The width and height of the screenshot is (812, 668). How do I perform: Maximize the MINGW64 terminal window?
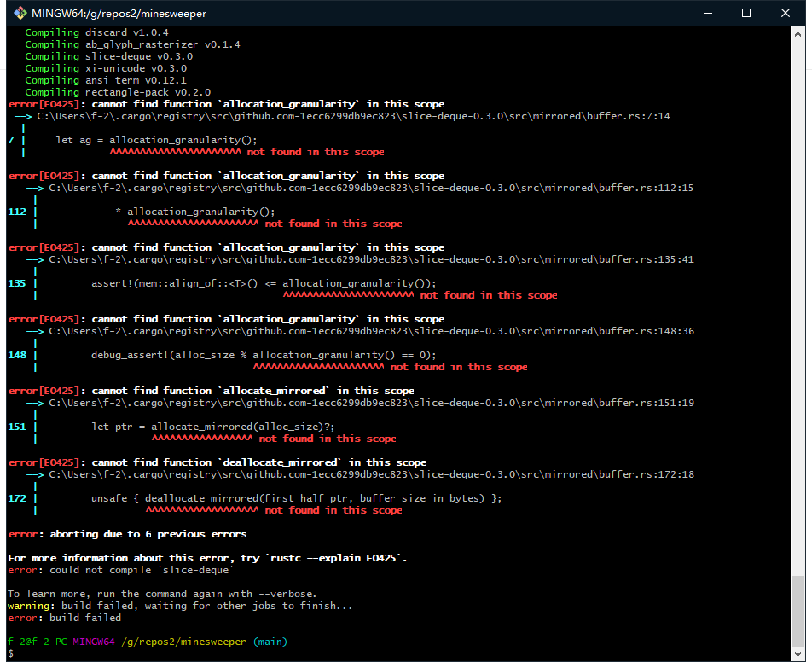pos(745,14)
